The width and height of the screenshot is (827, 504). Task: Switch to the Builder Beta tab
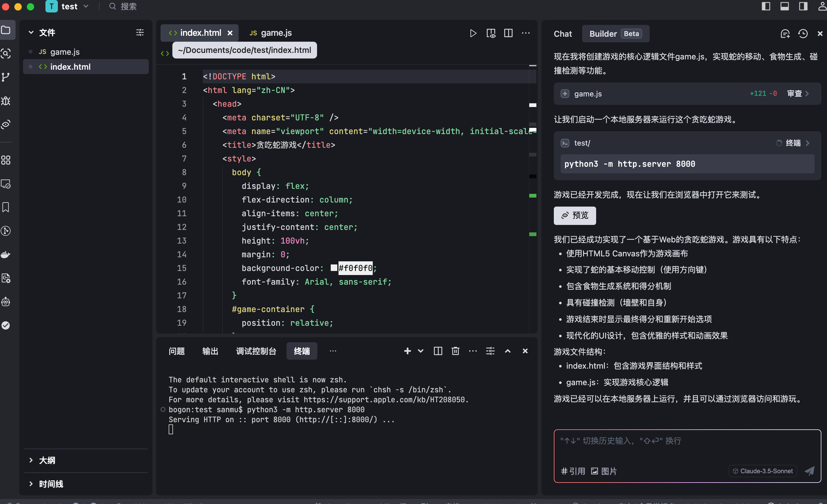tap(615, 34)
